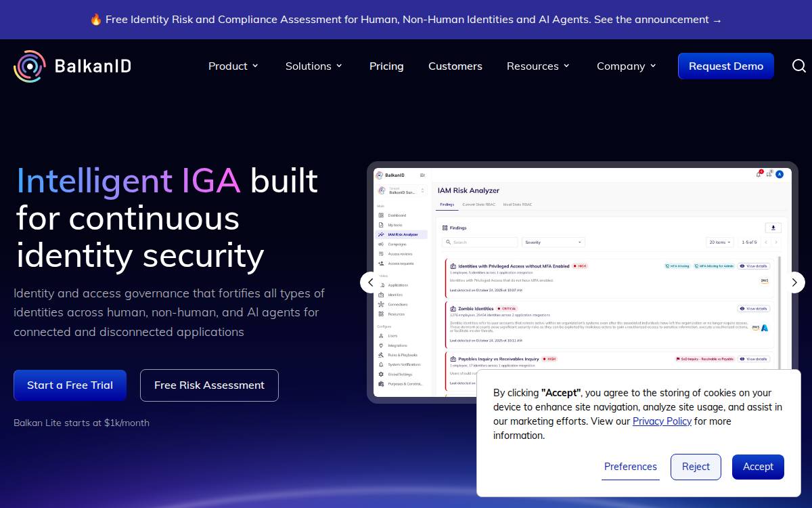Open the cookie Preferences
The height and width of the screenshot is (508, 812).
click(631, 467)
